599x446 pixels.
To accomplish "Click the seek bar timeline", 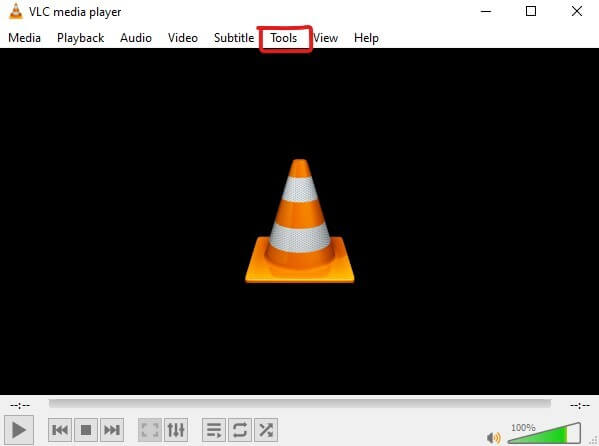I will tap(300, 404).
